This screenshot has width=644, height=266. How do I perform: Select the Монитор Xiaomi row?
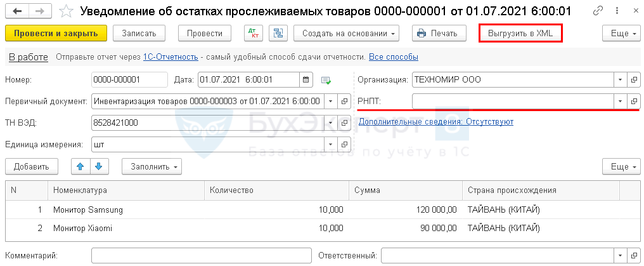click(x=321, y=228)
